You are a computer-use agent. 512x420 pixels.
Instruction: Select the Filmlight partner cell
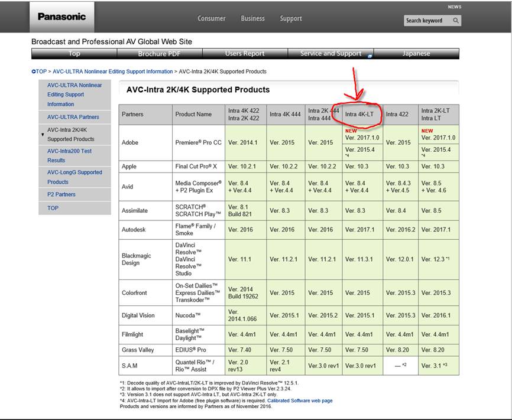click(145, 334)
